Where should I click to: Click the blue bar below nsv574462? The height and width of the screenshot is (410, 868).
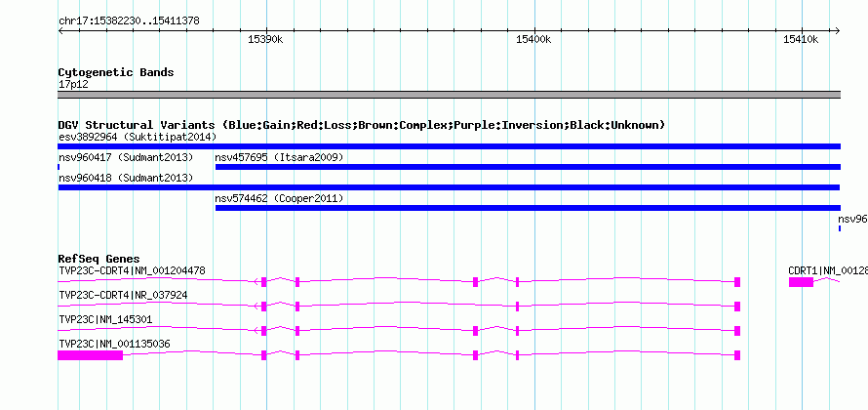[x=528, y=208]
